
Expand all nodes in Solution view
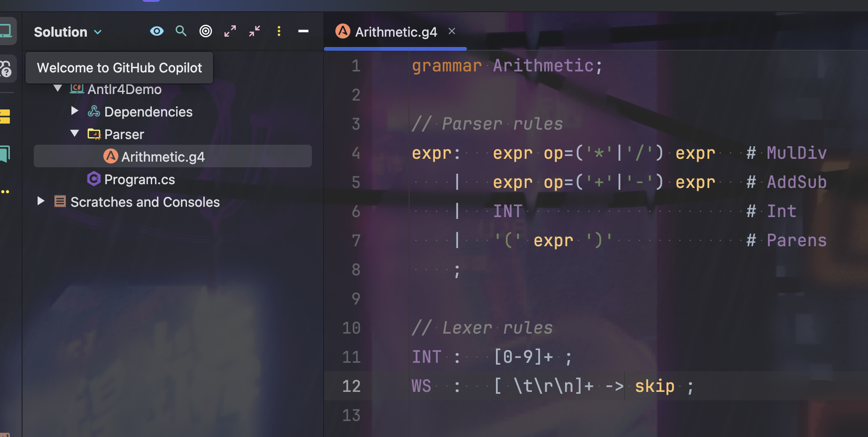[230, 31]
